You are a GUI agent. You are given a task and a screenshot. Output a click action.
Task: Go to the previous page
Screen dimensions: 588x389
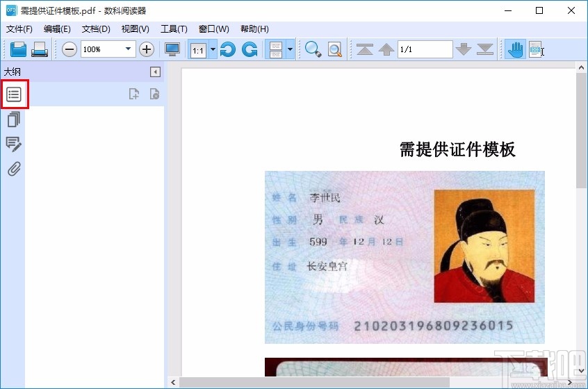click(386, 49)
